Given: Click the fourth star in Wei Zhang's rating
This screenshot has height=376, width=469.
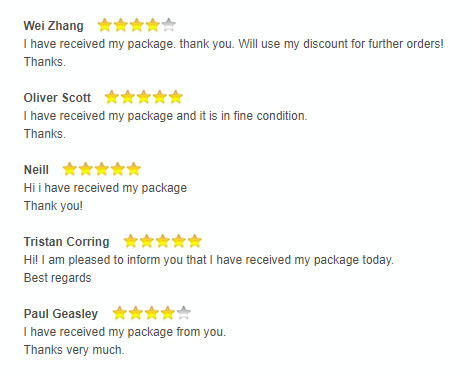Looking at the screenshot, I should point(153,25).
